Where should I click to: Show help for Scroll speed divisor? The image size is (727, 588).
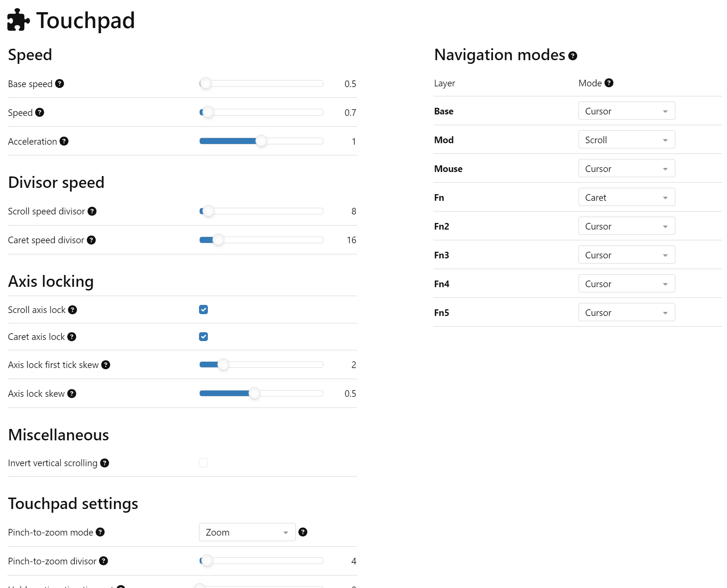click(92, 211)
